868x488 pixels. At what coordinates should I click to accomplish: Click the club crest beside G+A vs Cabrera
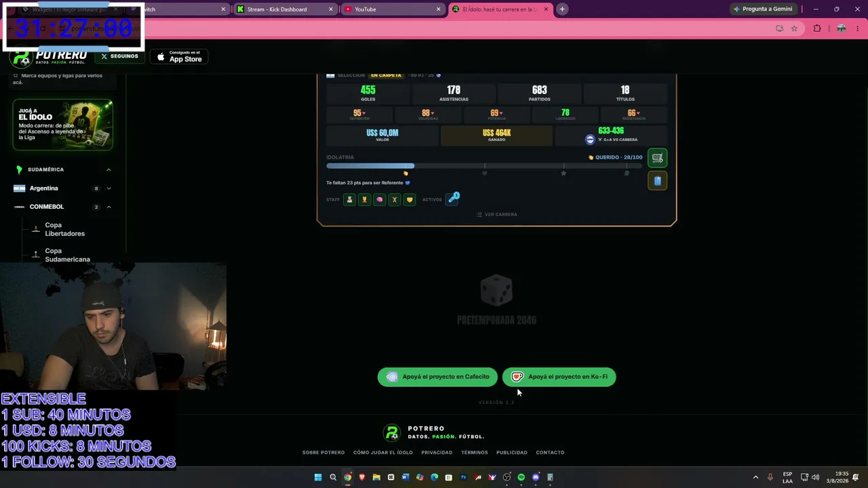pyautogui.click(x=590, y=139)
